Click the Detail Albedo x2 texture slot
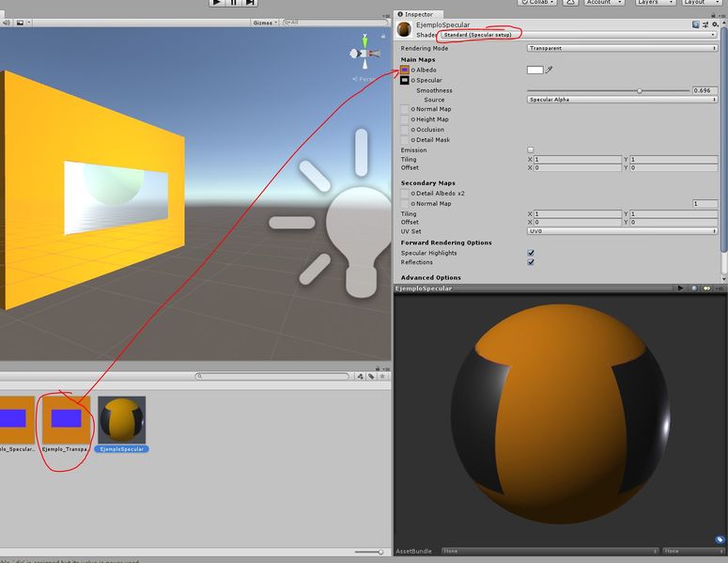Viewport: 728px width, 563px height. coord(405,194)
